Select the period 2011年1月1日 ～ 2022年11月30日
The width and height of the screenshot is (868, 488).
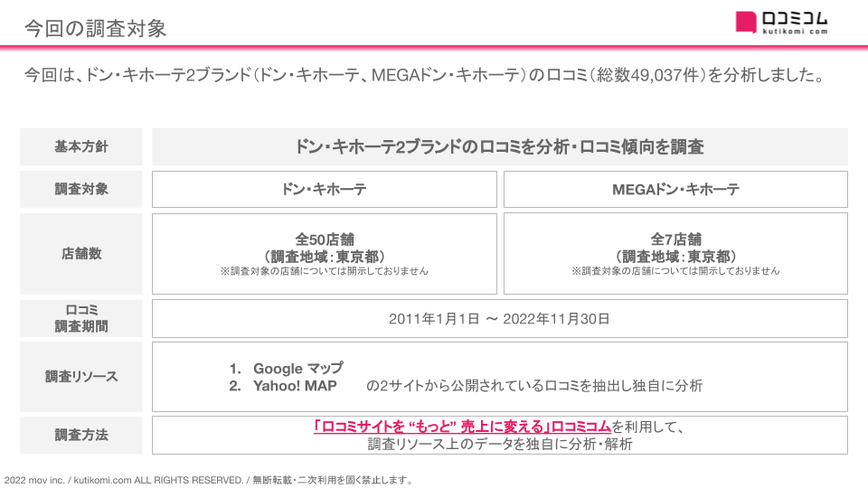(499, 319)
